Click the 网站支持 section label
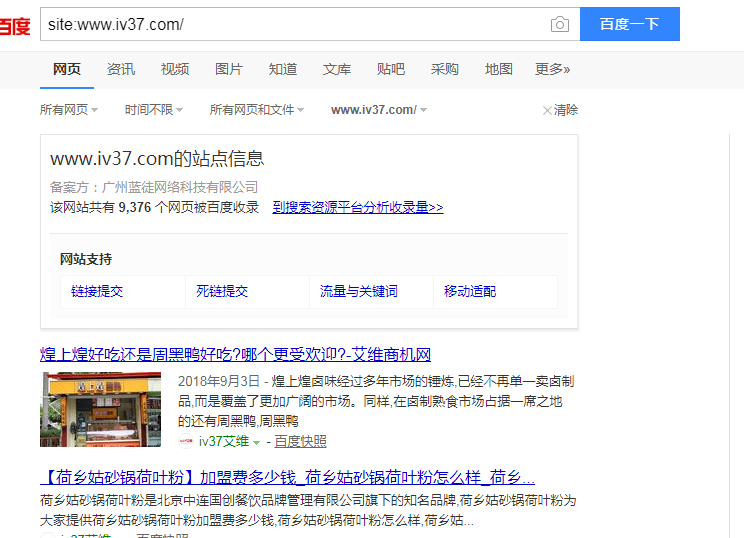The height and width of the screenshot is (538, 744). 86,259
